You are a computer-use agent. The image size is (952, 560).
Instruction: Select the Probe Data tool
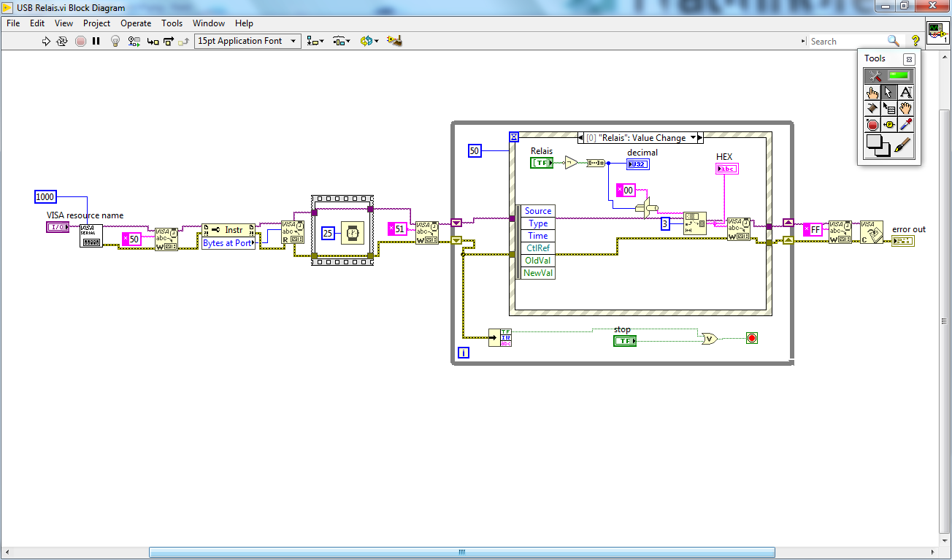click(888, 124)
